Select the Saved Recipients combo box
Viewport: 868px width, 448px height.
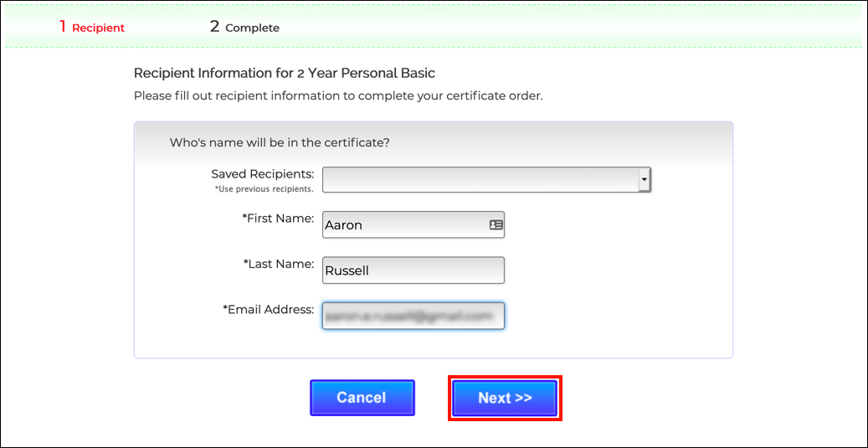pos(480,179)
